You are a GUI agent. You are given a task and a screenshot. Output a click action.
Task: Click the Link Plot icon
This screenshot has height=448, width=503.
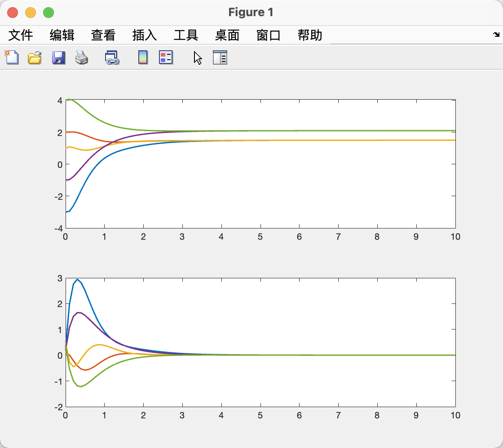pyautogui.click(x=112, y=58)
